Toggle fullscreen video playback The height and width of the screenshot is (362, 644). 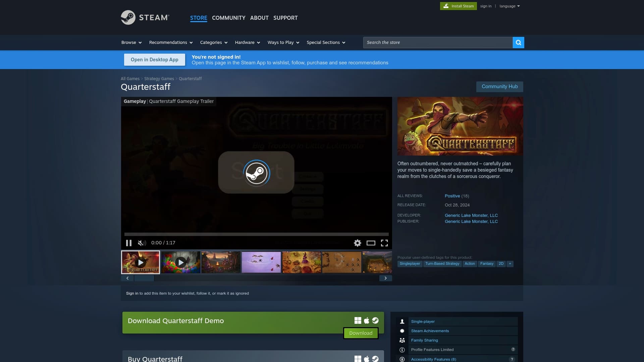click(x=384, y=243)
